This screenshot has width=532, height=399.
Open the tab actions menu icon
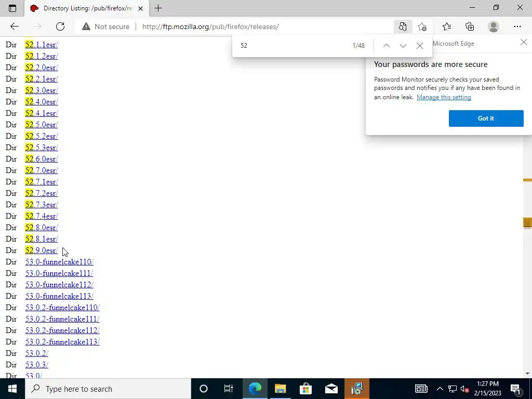(12, 8)
